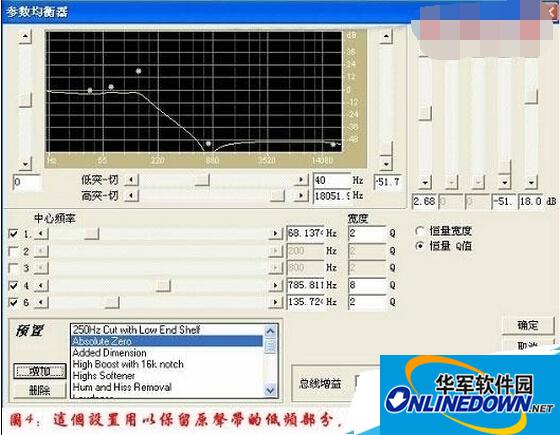
Task: Click the low shelf frequency field showing 40
Action: pyautogui.click(x=332, y=180)
